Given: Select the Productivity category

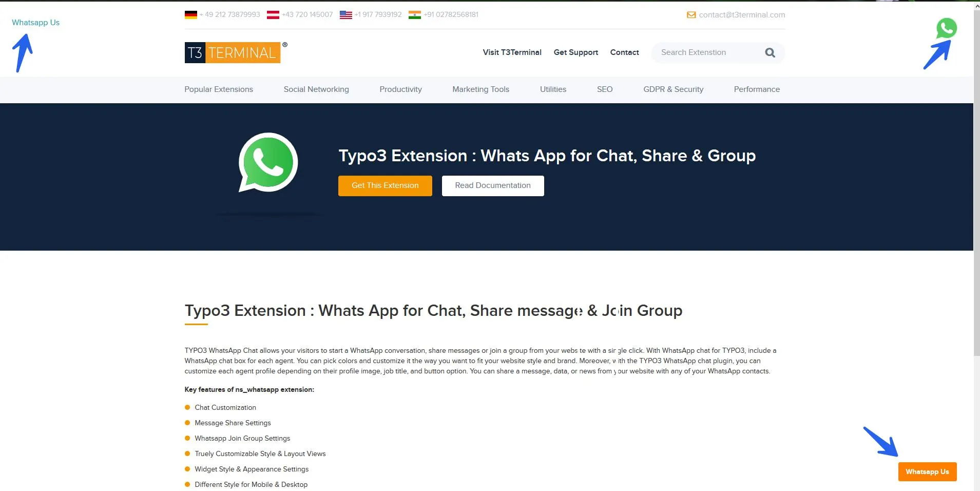Looking at the screenshot, I should point(400,89).
